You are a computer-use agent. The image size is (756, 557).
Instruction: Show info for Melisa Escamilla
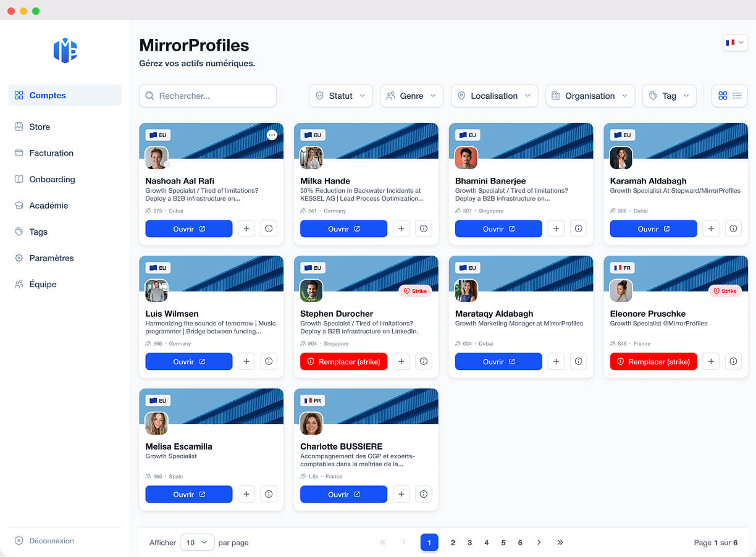269,494
